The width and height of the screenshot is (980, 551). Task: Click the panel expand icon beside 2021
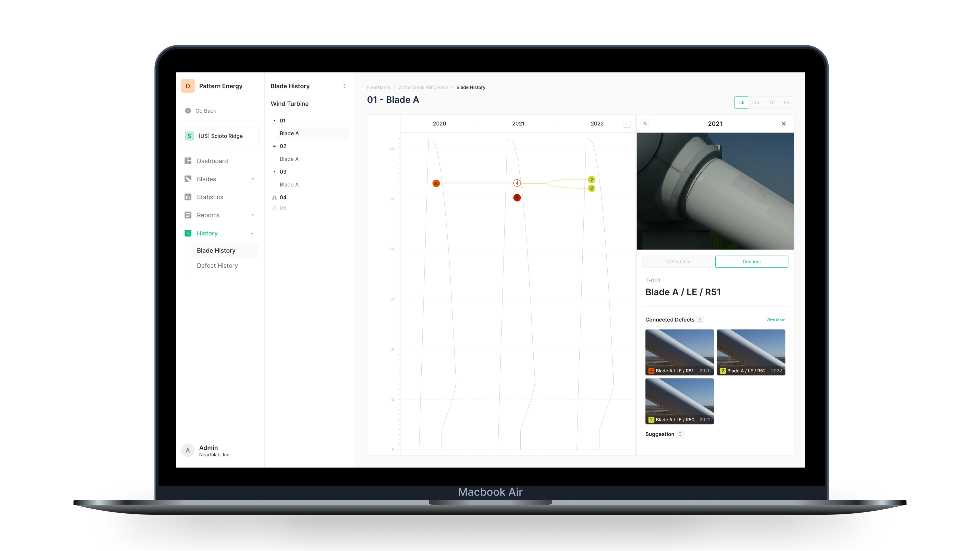click(x=645, y=124)
